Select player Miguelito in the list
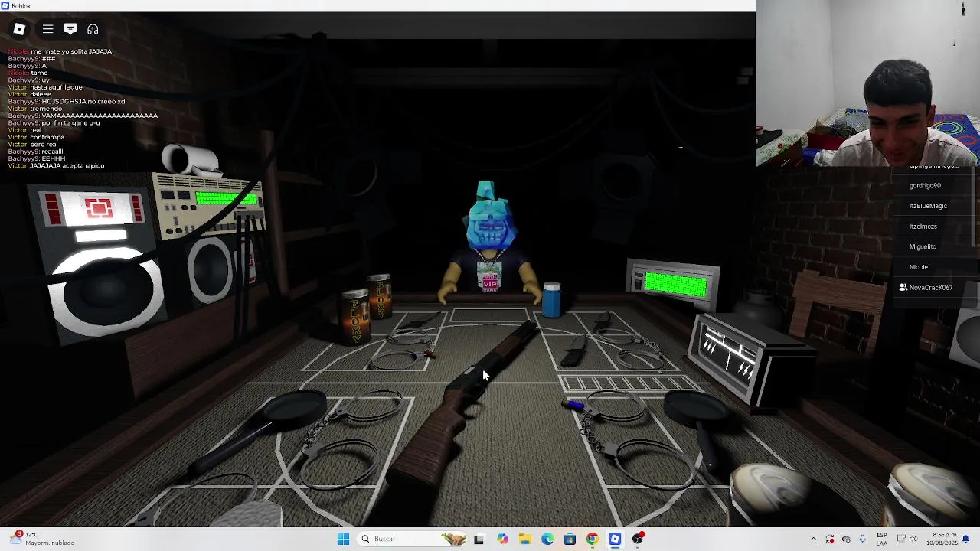Screen dimensions: 980x551 923,246
